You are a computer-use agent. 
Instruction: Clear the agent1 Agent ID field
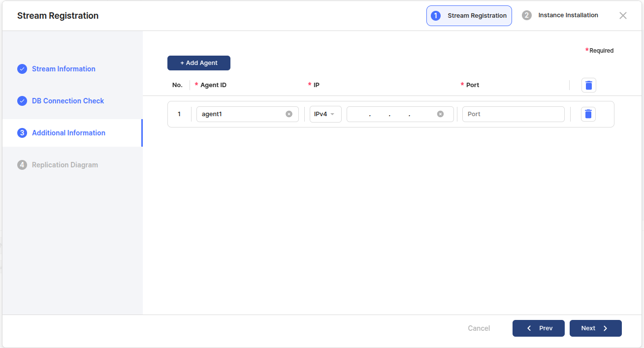(289, 114)
